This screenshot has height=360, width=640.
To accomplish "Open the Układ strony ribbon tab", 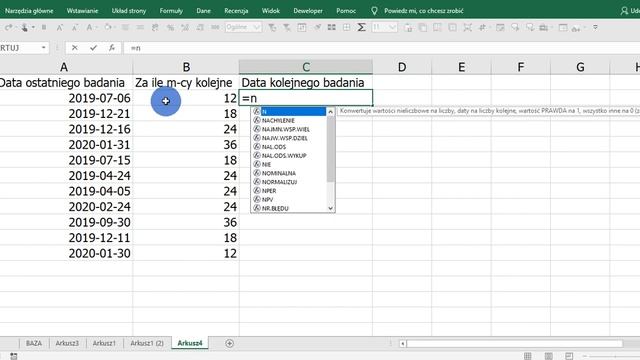I will pyautogui.click(x=129, y=11).
